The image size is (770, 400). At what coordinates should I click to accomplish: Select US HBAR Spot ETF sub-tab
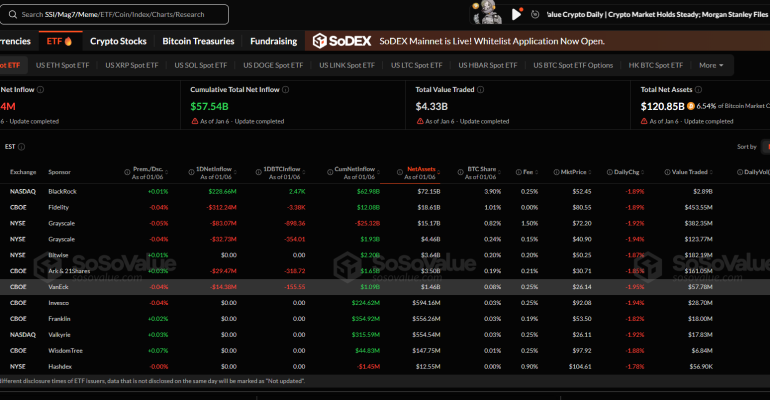click(x=488, y=65)
